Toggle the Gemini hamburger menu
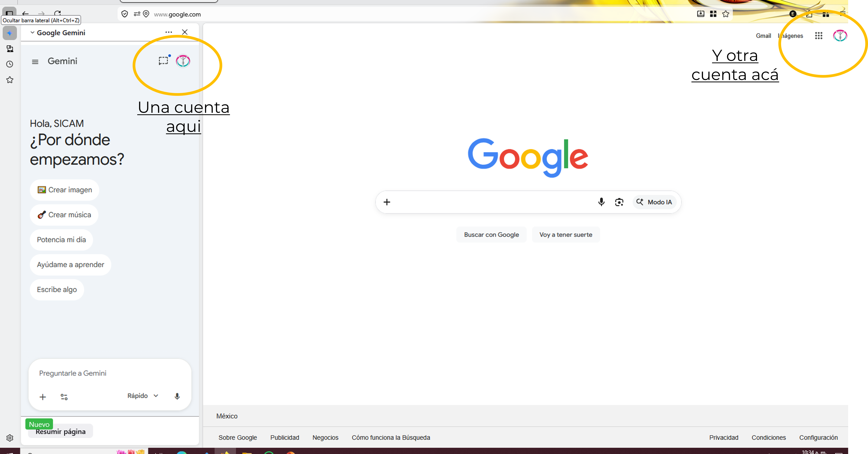The height and width of the screenshot is (454, 868). pyautogui.click(x=35, y=62)
